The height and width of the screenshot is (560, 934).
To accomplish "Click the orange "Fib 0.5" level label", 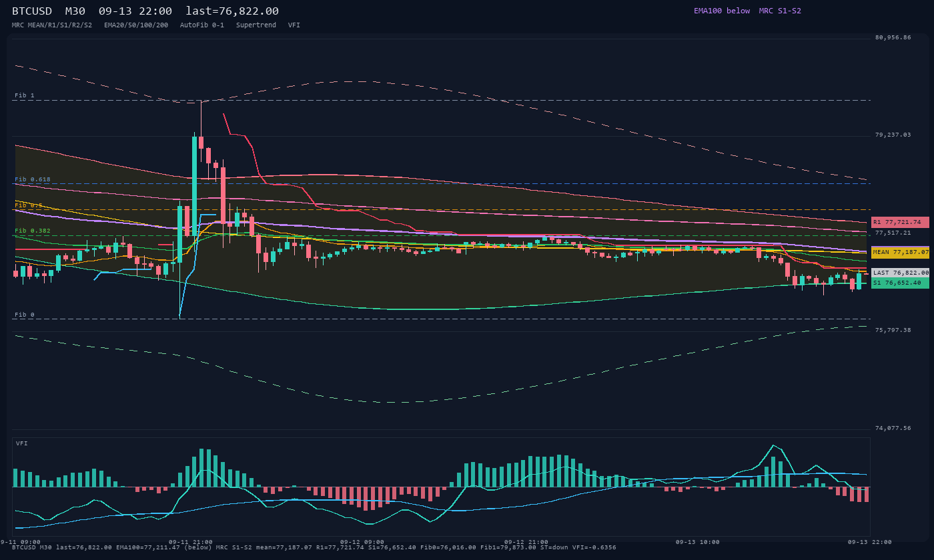I will (29, 205).
